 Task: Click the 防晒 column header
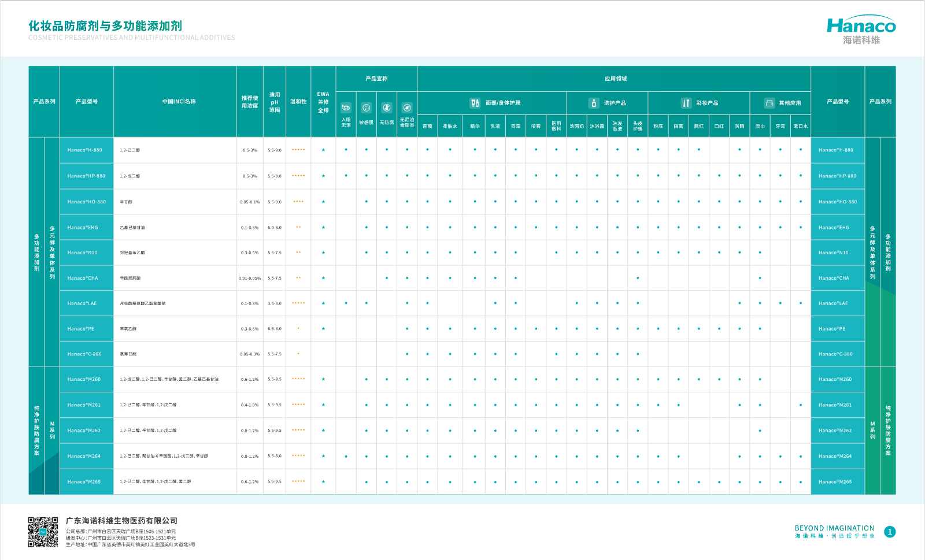[x=739, y=126]
